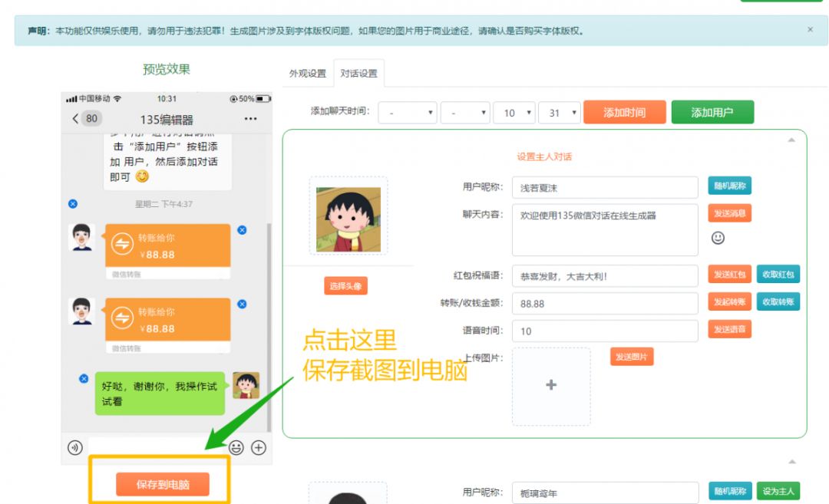Click 随机昵称 for user 栀璃鸢年
Screen dimensions: 829x504
click(730, 491)
